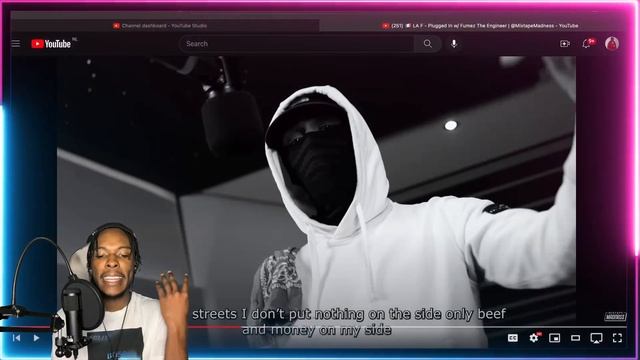Open the Create video camera icon

click(565, 44)
